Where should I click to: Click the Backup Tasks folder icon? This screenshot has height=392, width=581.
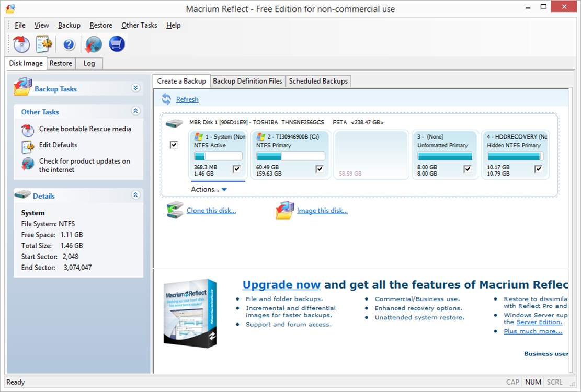coord(22,87)
